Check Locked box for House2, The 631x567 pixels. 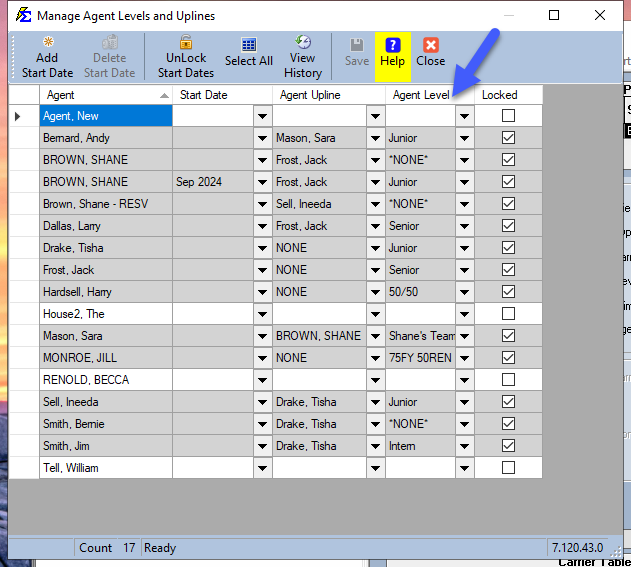pyautogui.click(x=508, y=313)
